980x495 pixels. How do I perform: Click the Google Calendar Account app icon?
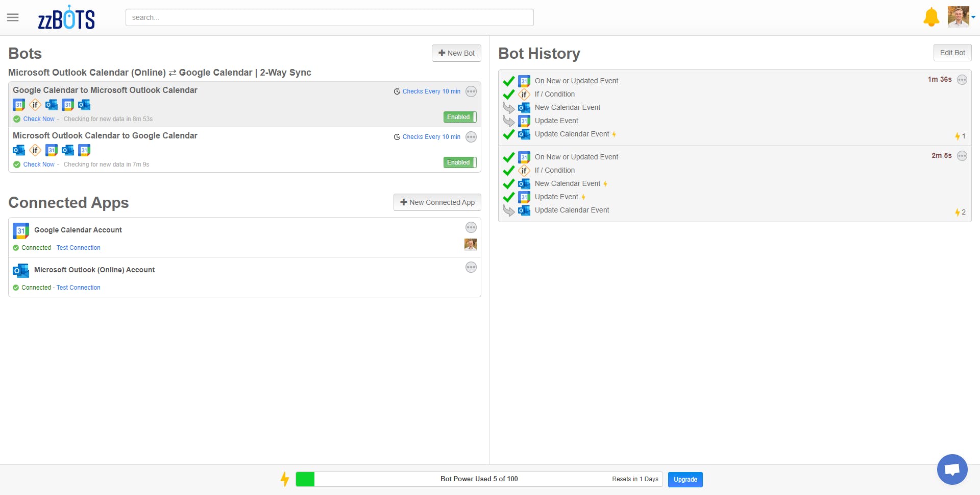(21, 231)
